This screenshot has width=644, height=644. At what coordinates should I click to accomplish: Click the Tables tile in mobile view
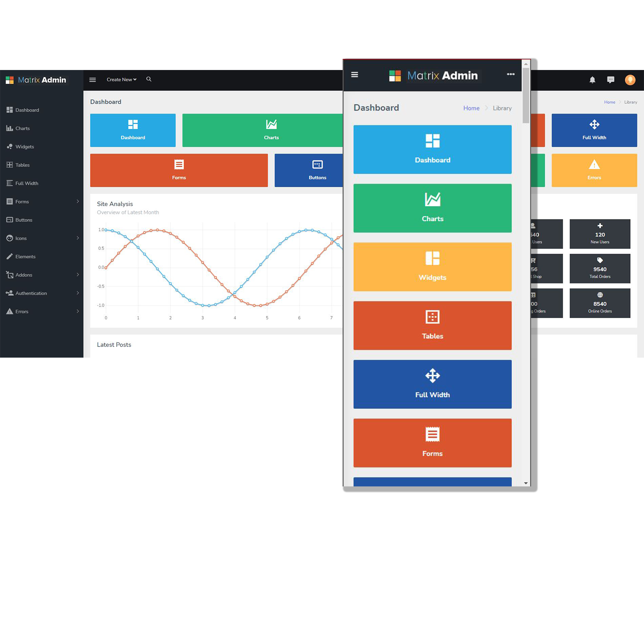pyautogui.click(x=432, y=325)
